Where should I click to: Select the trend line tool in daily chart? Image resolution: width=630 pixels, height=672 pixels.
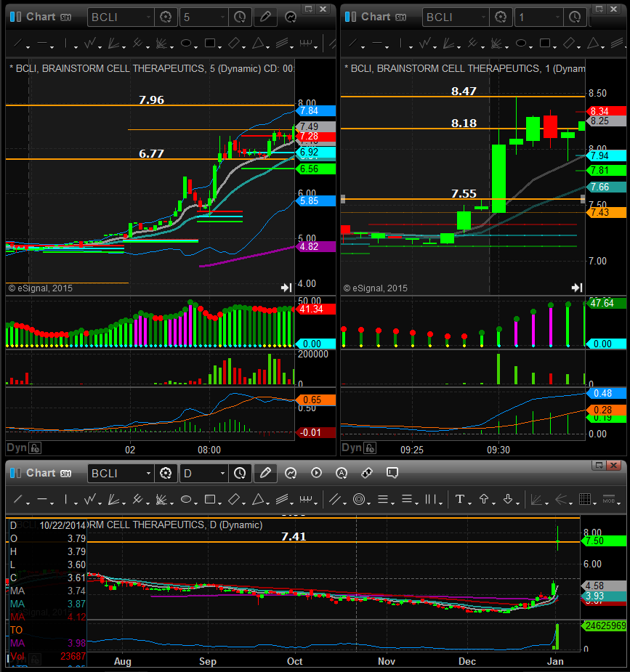(x=17, y=499)
